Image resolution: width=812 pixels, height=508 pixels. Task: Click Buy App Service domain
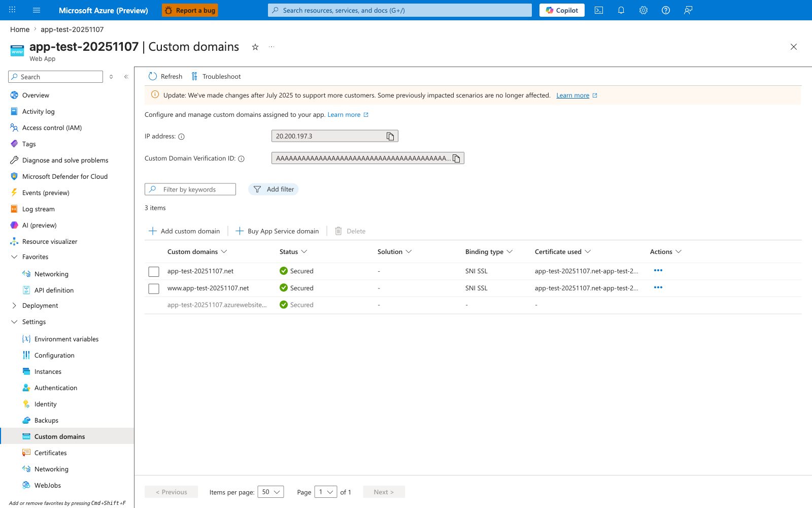277,231
